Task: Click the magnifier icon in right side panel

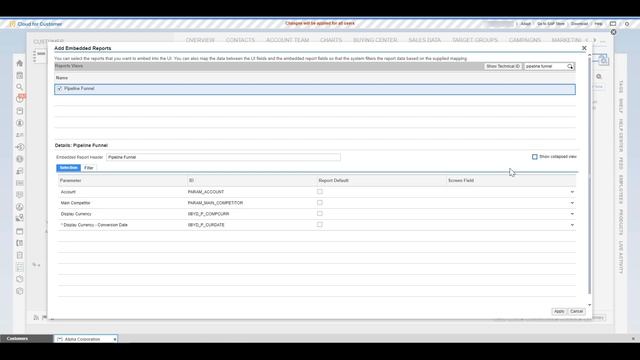Action: (599, 76)
